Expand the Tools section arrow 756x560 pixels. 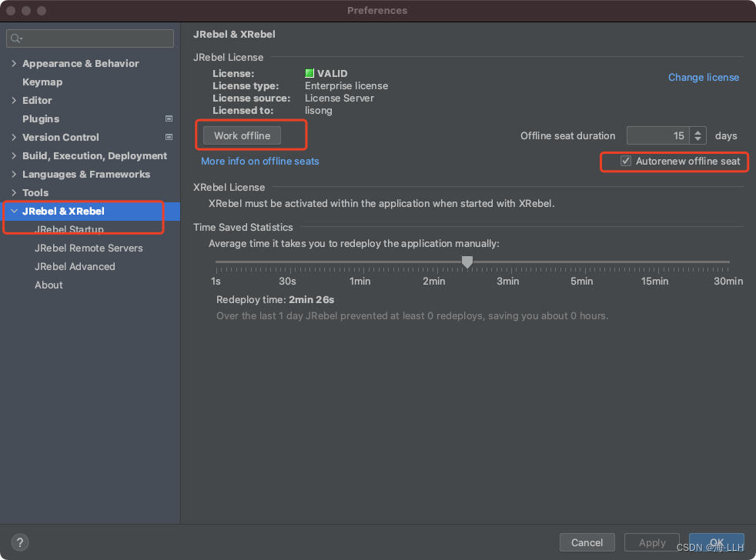point(14,192)
